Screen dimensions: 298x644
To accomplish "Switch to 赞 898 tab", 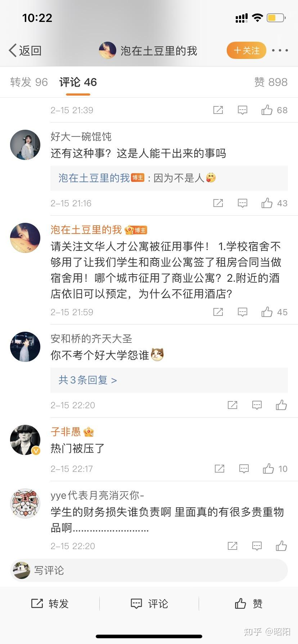I will (x=271, y=82).
